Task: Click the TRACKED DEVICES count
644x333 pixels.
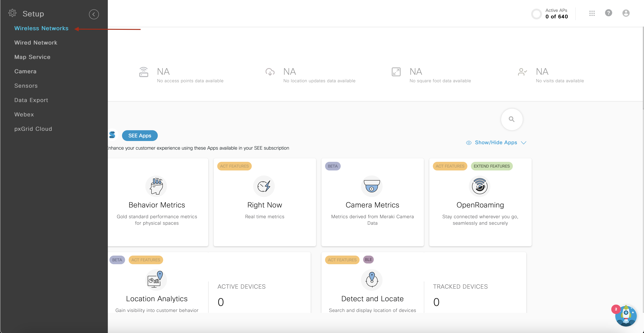Action: coord(436,302)
